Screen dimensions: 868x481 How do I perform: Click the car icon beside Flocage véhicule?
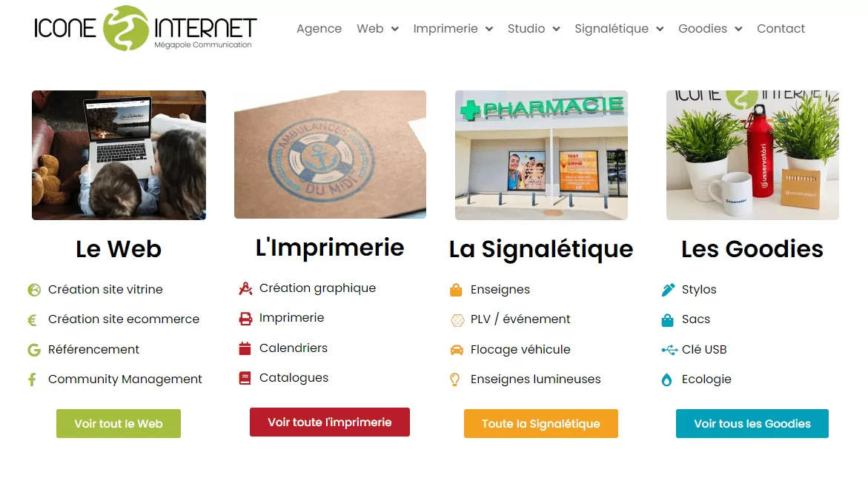456,350
